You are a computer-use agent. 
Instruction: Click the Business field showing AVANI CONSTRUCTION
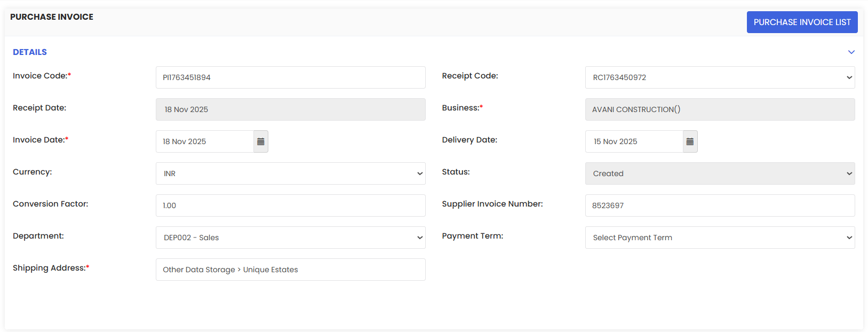point(720,109)
